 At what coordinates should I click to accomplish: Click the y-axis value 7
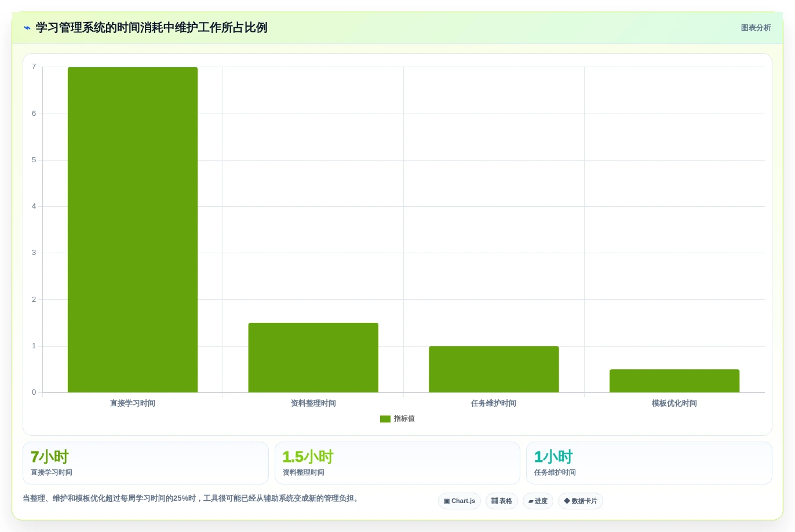pos(34,67)
